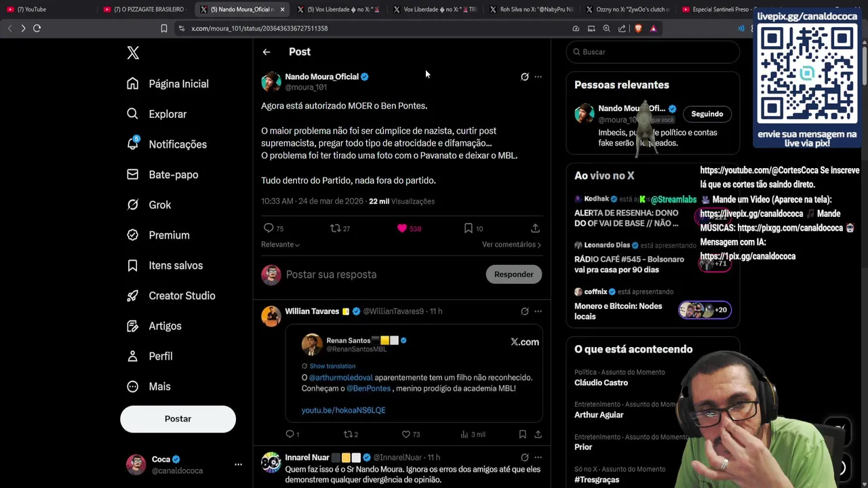Unlike the main post with 538 likes
Screen dimensions: 868x488
pyautogui.click(x=409, y=228)
